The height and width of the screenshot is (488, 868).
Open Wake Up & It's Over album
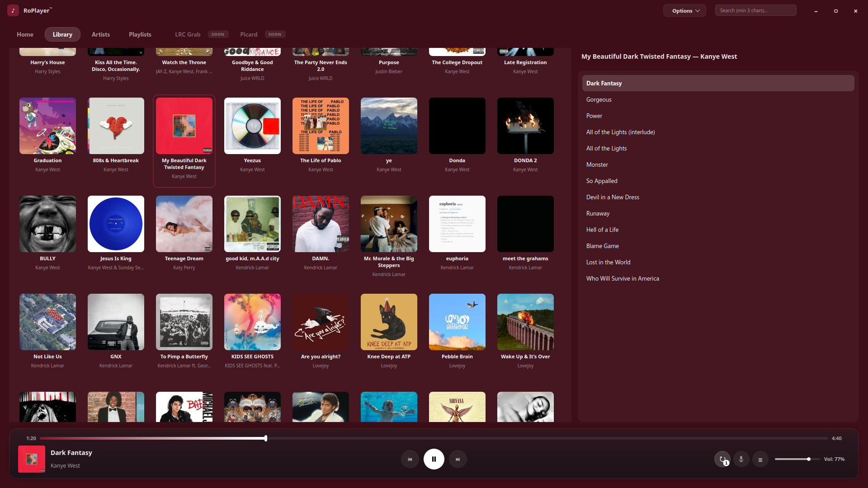(x=525, y=322)
